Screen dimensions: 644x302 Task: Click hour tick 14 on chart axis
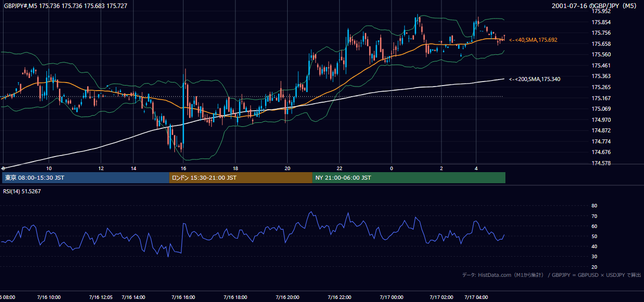point(133,168)
